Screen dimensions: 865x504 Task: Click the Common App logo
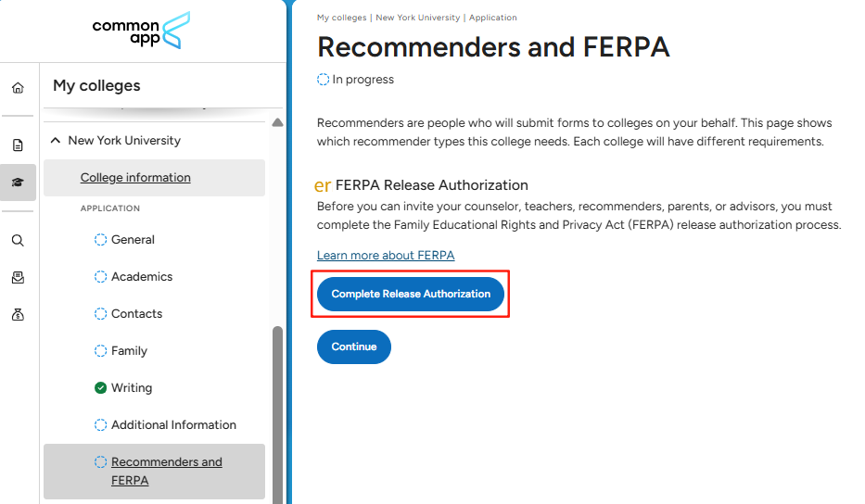tap(141, 31)
